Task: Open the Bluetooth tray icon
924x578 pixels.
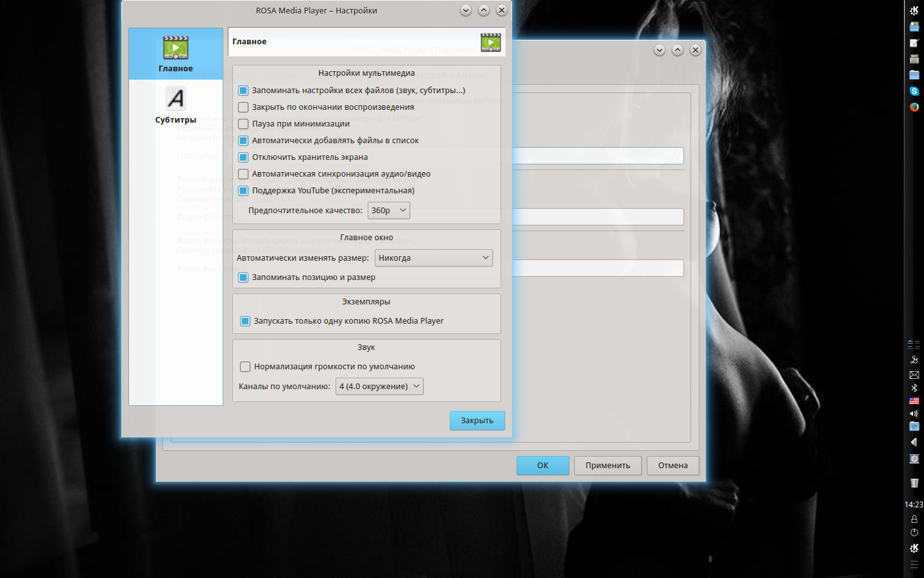Action: click(914, 388)
